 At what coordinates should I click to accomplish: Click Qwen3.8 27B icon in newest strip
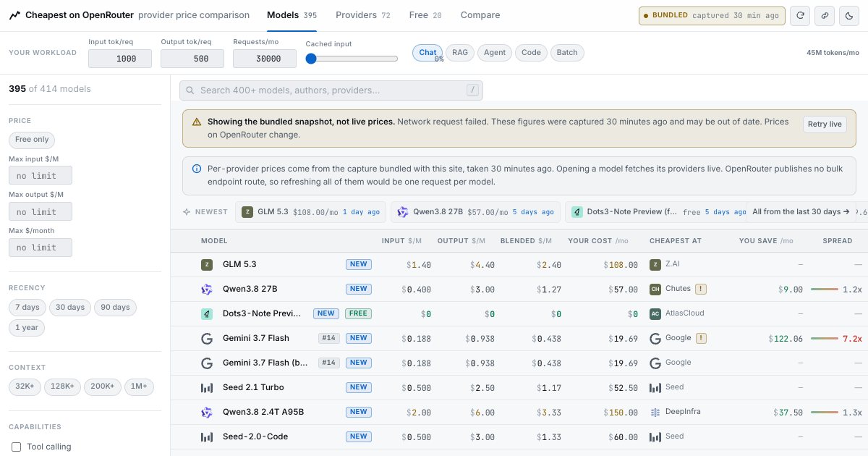(x=403, y=212)
